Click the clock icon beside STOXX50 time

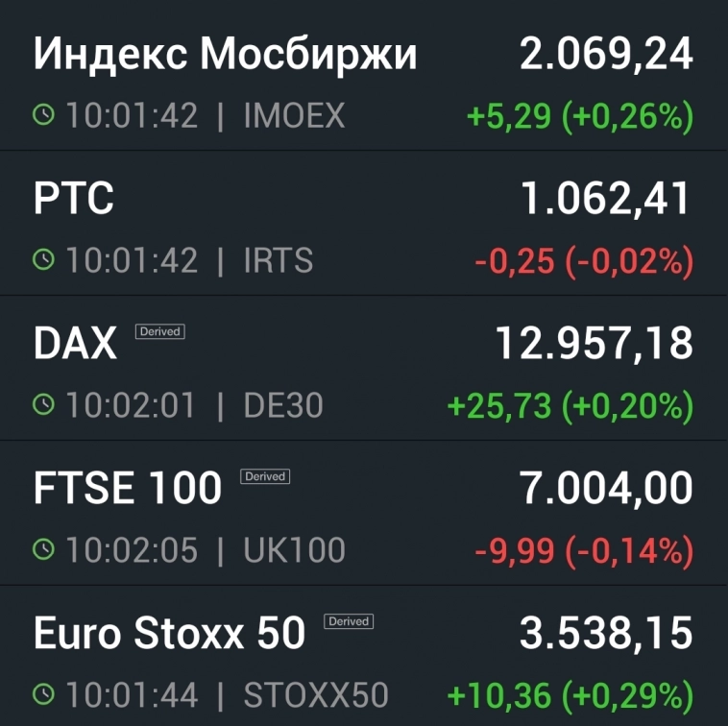(x=44, y=694)
